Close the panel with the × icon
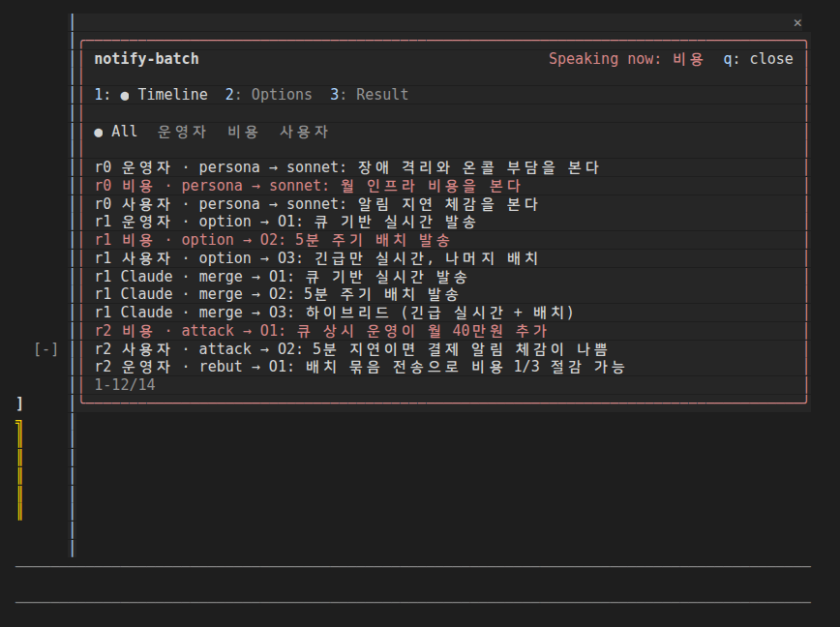The width and height of the screenshot is (840, 627). click(797, 23)
